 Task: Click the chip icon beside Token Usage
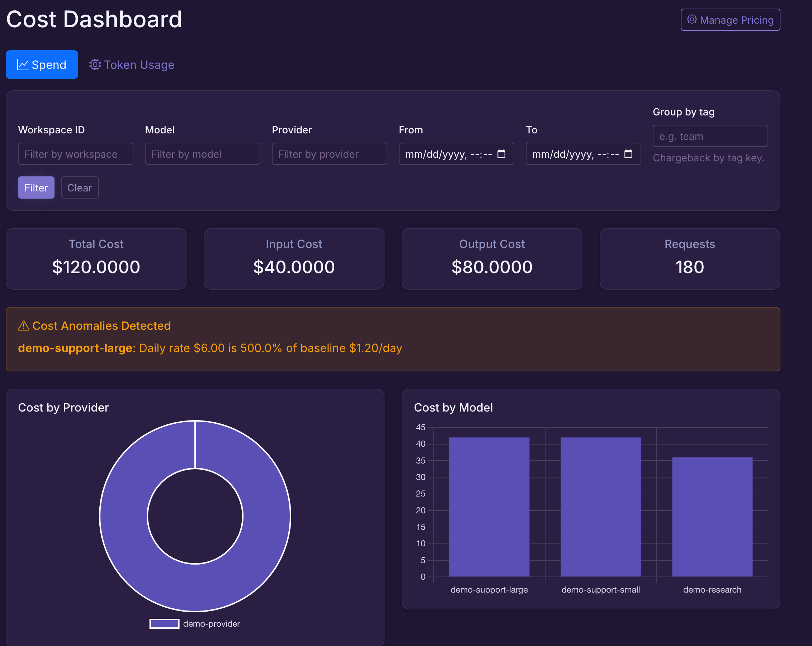(x=95, y=65)
